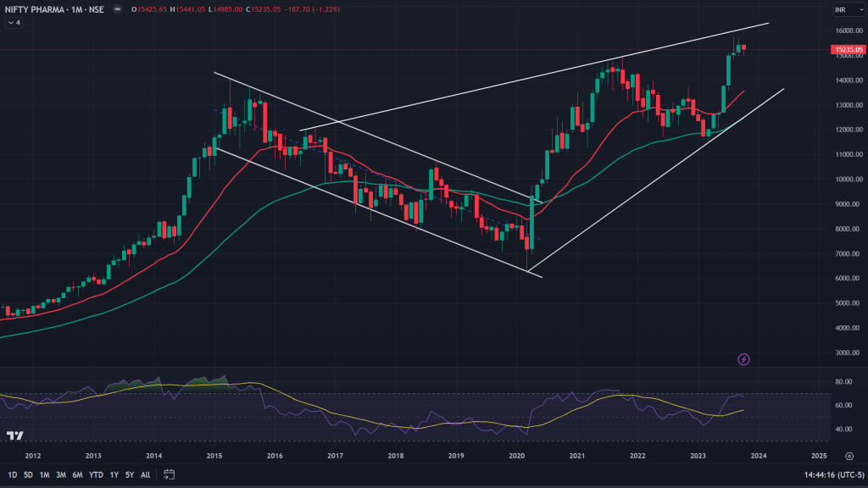Expand the indicators legend showing 4
868x488 pixels.
[x=14, y=23]
